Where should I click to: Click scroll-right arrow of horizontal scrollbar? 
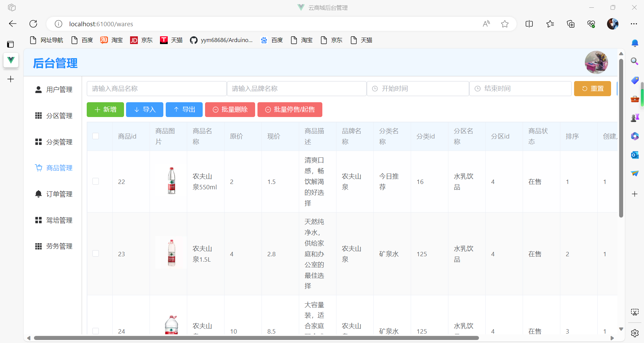click(612, 338)
